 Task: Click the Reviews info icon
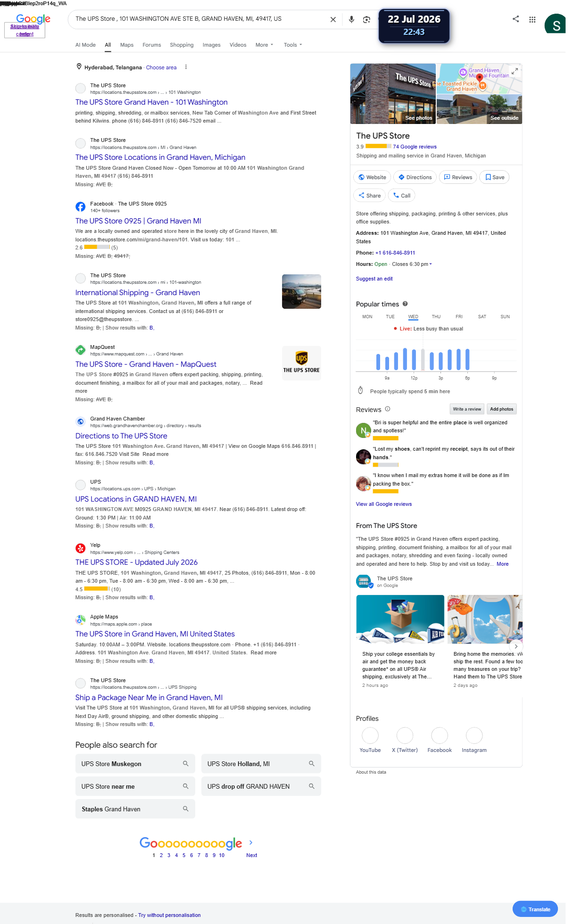[x=388, y=409]
